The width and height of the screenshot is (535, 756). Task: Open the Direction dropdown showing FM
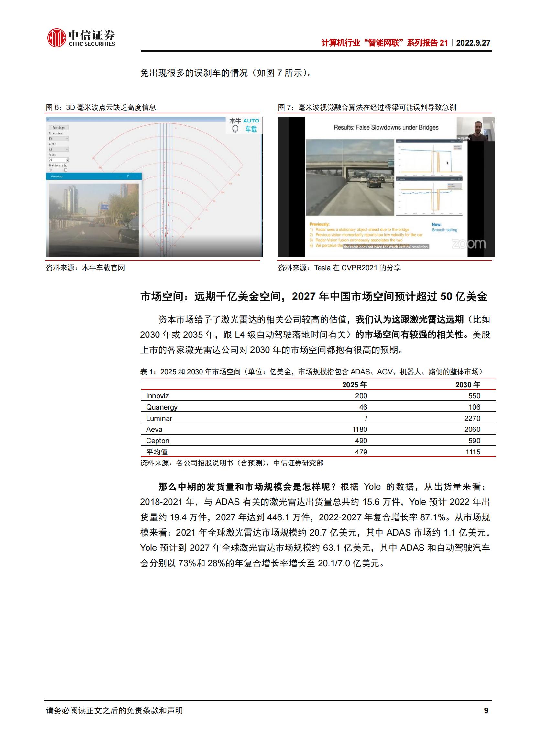[x=58, y=139]
